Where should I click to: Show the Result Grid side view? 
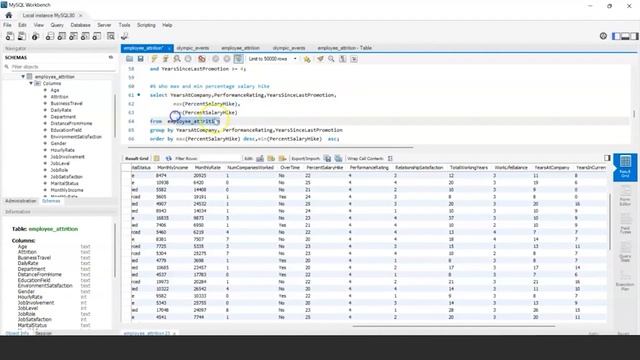point(625,167)
